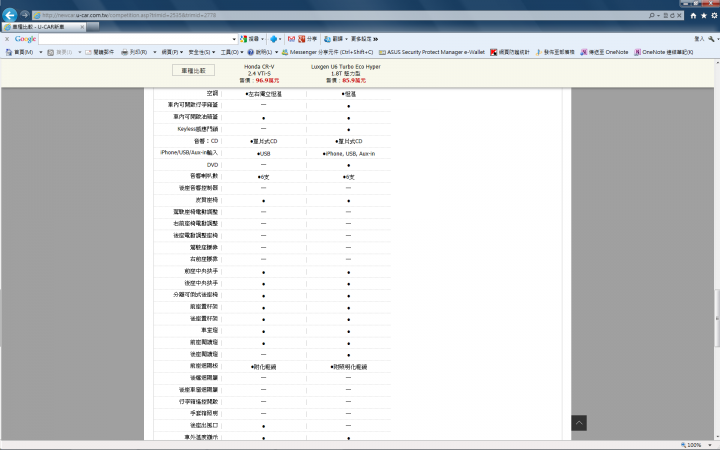Open the Gmail icon on Google toolbar

pyautogui.click(x=291, y=39)
